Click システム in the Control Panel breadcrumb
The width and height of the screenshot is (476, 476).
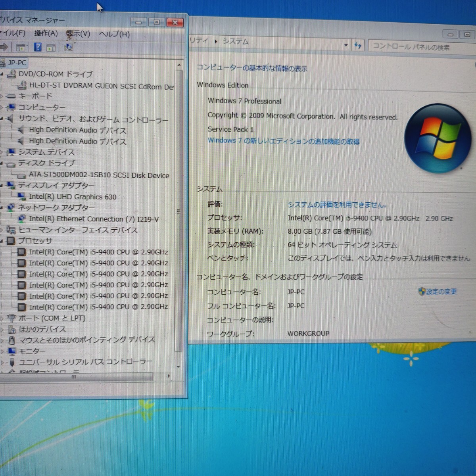tap(236, 41)
